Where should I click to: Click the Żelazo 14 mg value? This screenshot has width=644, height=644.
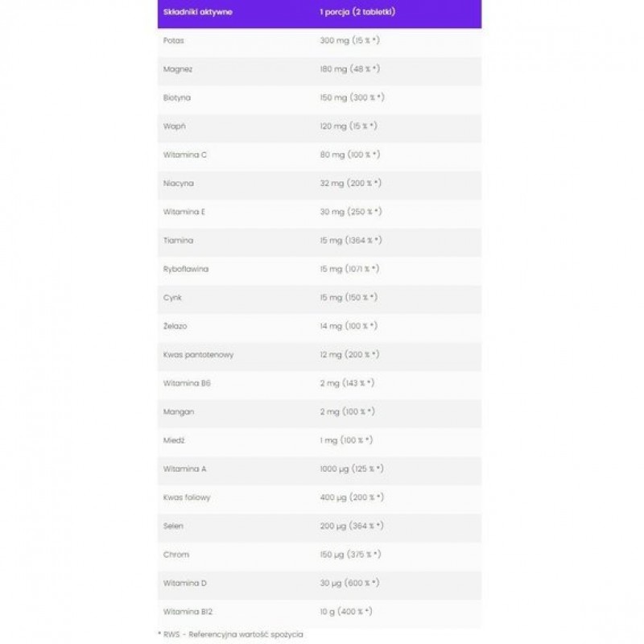click(348, 326)
